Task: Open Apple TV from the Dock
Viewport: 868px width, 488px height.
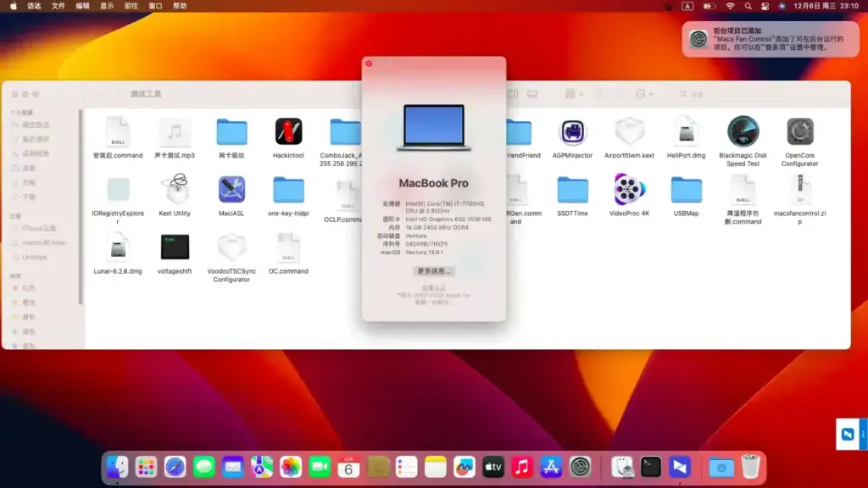Action: (493, 468)
